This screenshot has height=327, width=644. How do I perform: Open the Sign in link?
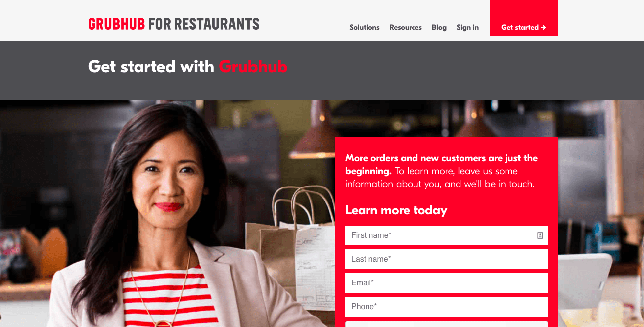pos(467,27)
